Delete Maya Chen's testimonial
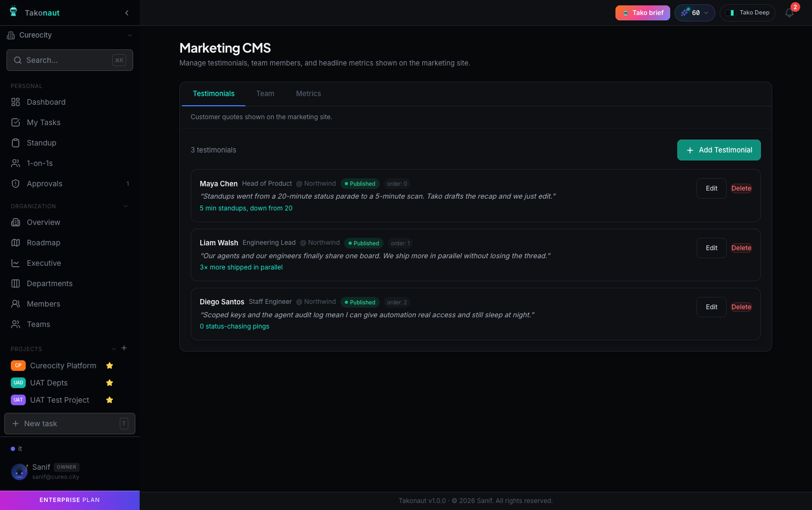The width and height of the screenshot is (812, 510). point(741,188)
